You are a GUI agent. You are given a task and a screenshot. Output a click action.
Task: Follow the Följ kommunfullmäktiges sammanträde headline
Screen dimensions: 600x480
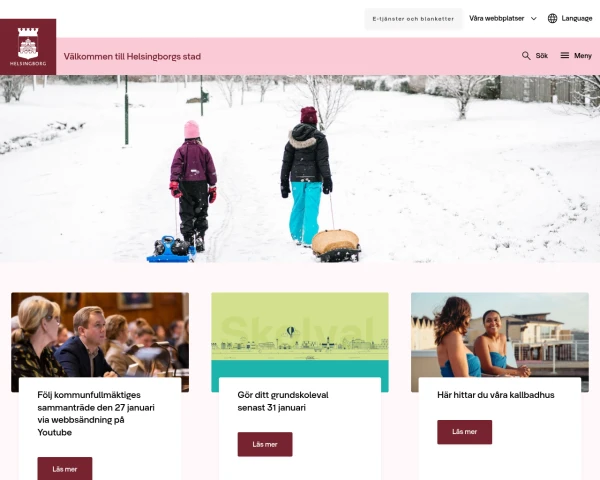(96, 413)
